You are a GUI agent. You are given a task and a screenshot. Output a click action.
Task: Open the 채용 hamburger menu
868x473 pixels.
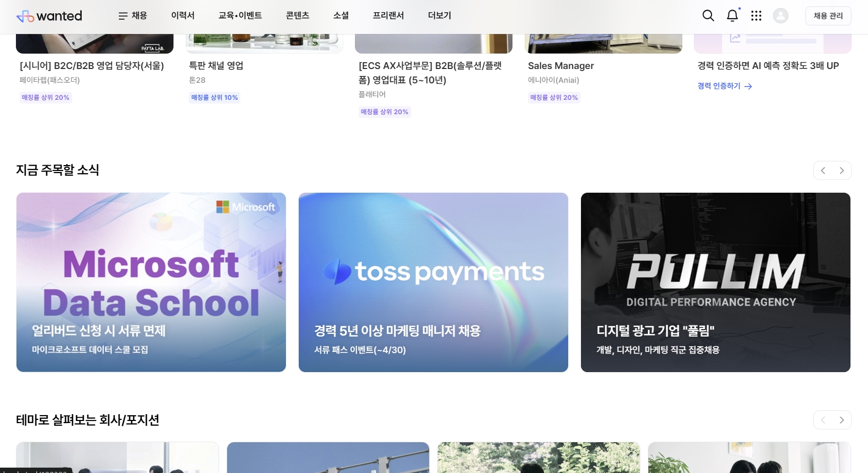(x=133, y=16)
